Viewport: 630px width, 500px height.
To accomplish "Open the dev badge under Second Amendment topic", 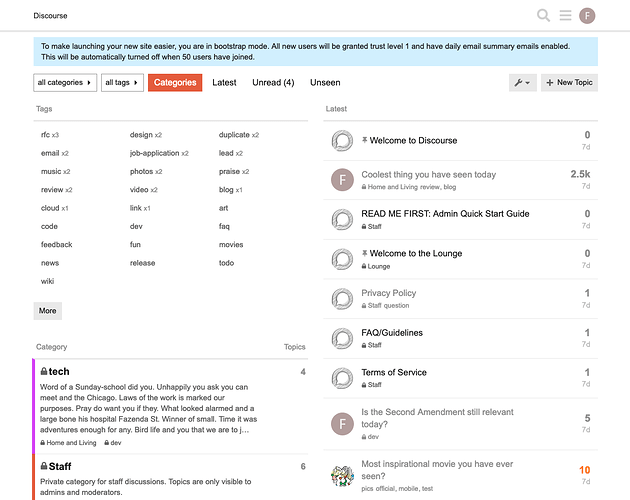I will tap(370, 436).
